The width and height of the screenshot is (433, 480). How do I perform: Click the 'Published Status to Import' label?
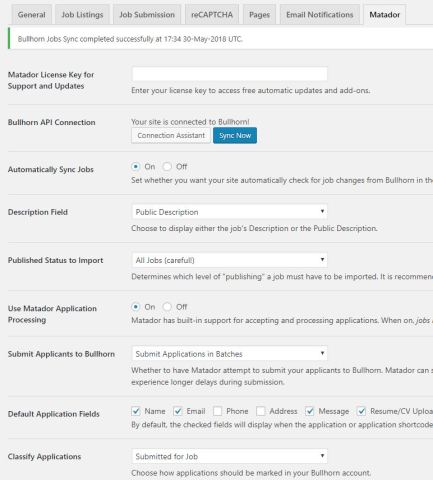(x=55, y=260)
